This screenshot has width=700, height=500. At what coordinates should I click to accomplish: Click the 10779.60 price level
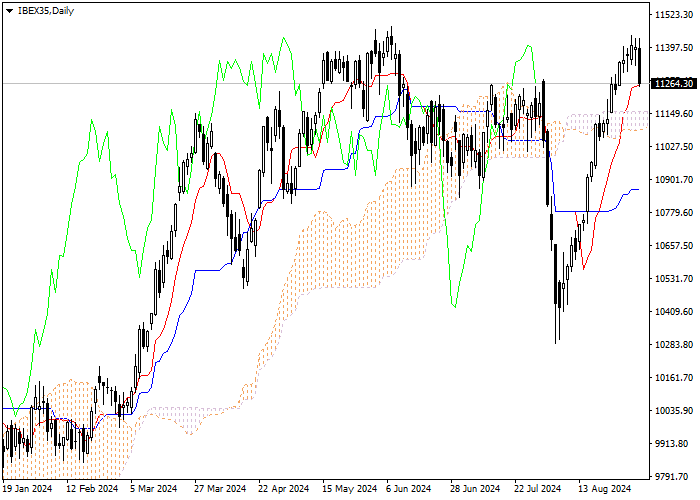[x=674, y=213]
